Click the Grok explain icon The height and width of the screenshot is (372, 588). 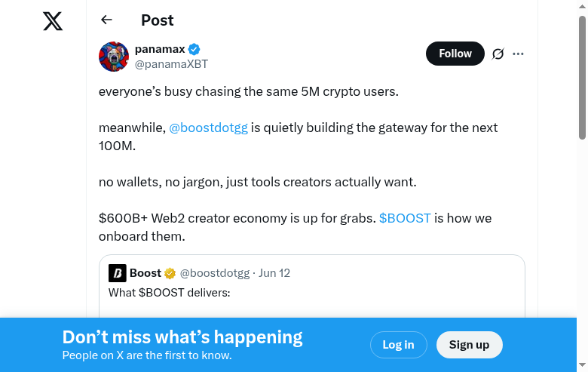pos(498,54)
